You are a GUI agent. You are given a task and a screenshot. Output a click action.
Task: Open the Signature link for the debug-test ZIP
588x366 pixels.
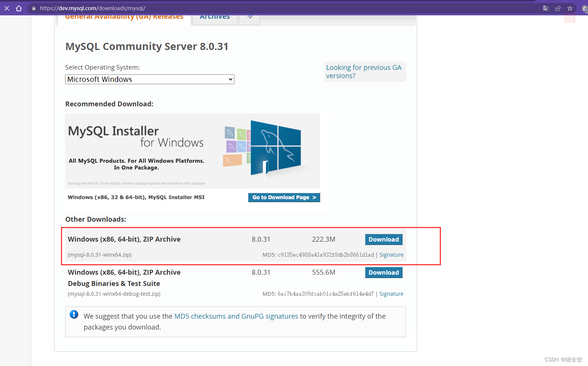pyautogui.click(x=391, y=293)
